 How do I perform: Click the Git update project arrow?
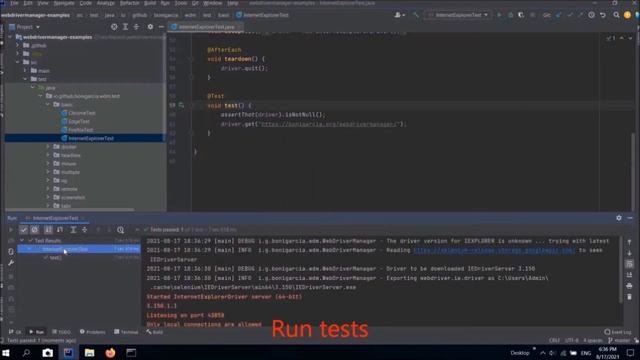[558, 15]
